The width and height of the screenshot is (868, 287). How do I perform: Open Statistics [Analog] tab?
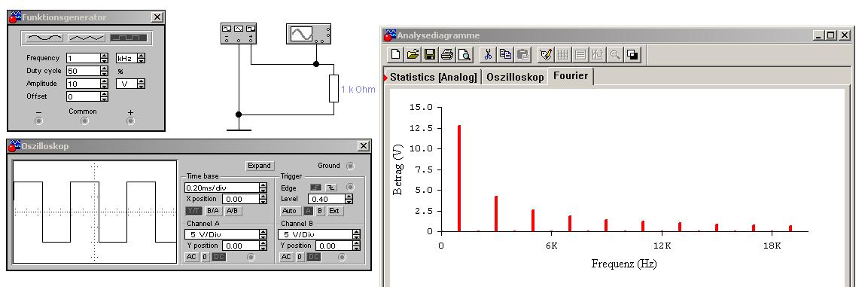(434, 77)
